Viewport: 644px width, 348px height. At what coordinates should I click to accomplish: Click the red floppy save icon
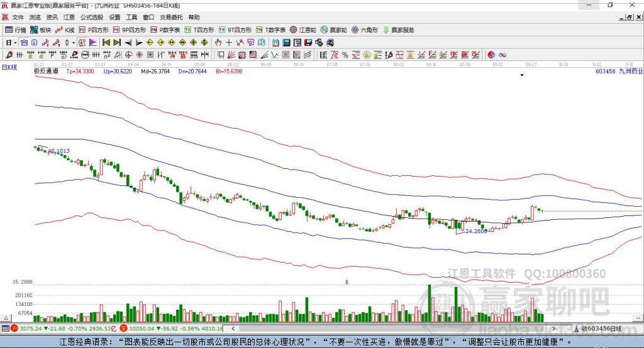click(308, 43)
